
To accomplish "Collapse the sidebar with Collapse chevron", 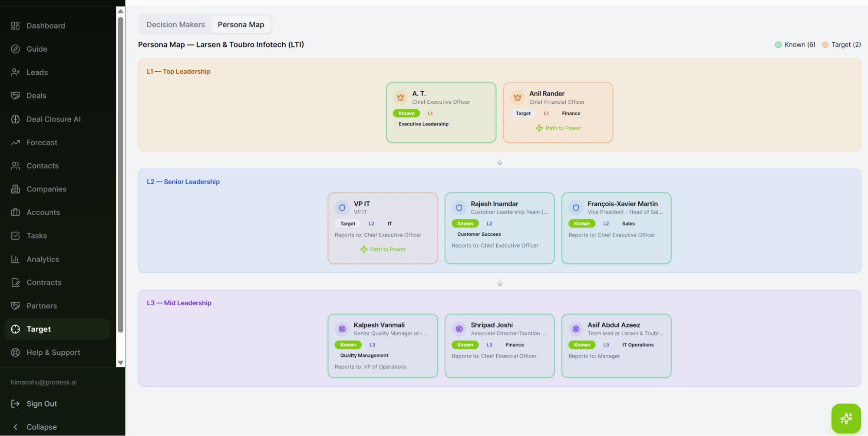I will [15, 427].
